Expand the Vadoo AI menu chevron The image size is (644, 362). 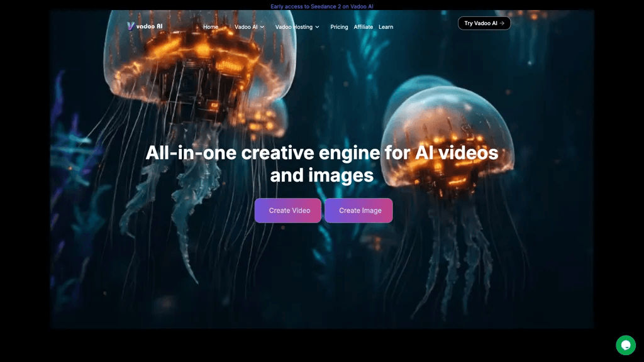point(262,27)
